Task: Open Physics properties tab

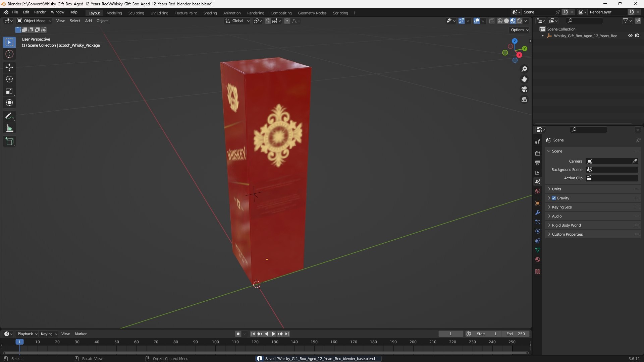Action: [x=538, y=231]
